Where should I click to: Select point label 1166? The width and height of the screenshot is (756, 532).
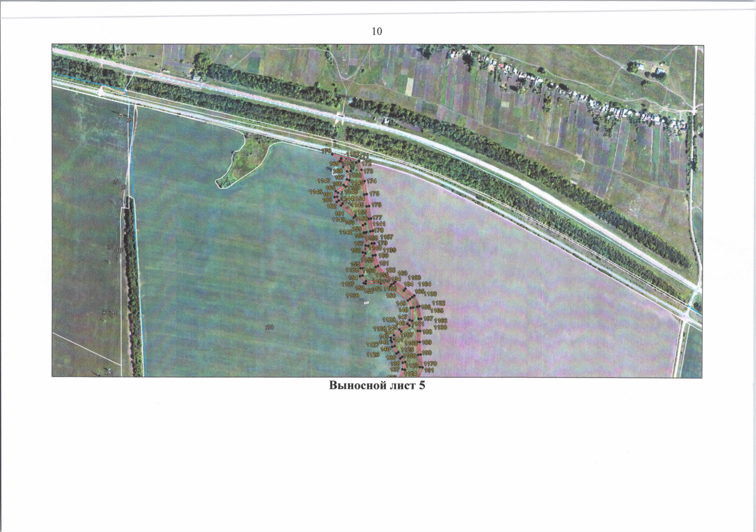[x=440, y=320]
